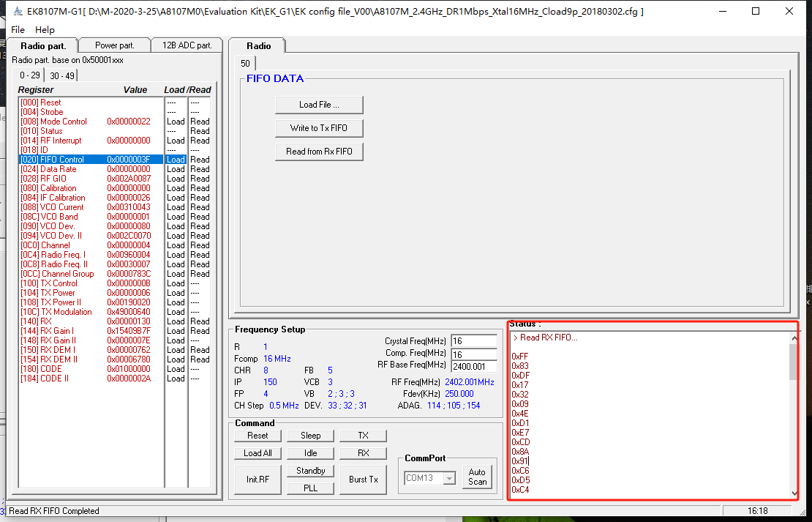Screen dimensions: 812x522
Task: Select the Radio part. tab
Action: coord(43,45)
